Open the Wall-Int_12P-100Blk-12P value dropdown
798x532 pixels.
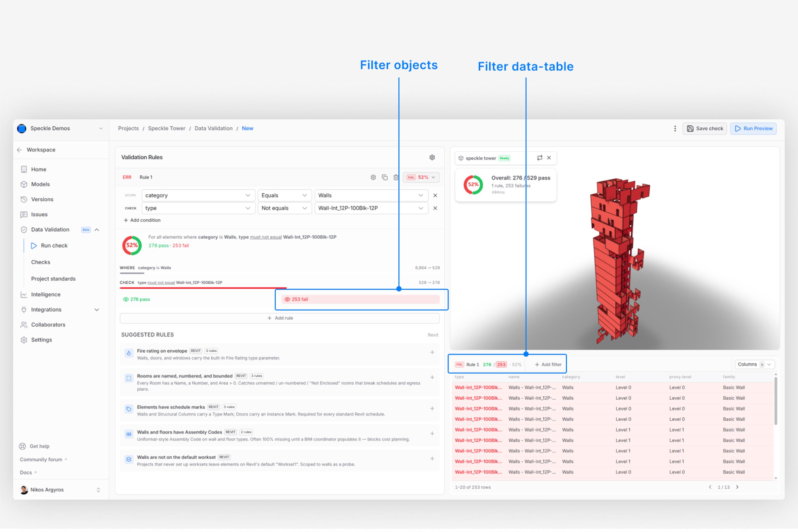(371, 208)
